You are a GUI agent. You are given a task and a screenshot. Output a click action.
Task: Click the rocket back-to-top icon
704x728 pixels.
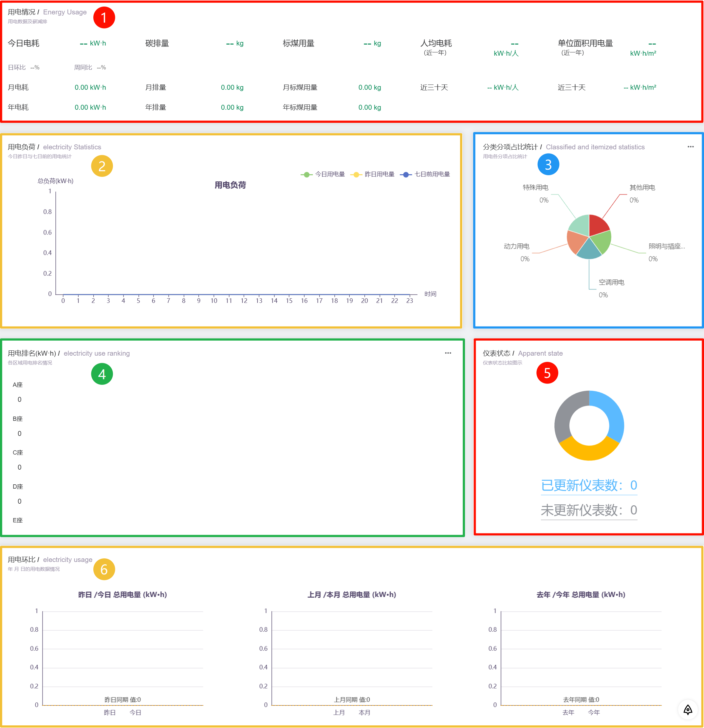tap(688, 710)
